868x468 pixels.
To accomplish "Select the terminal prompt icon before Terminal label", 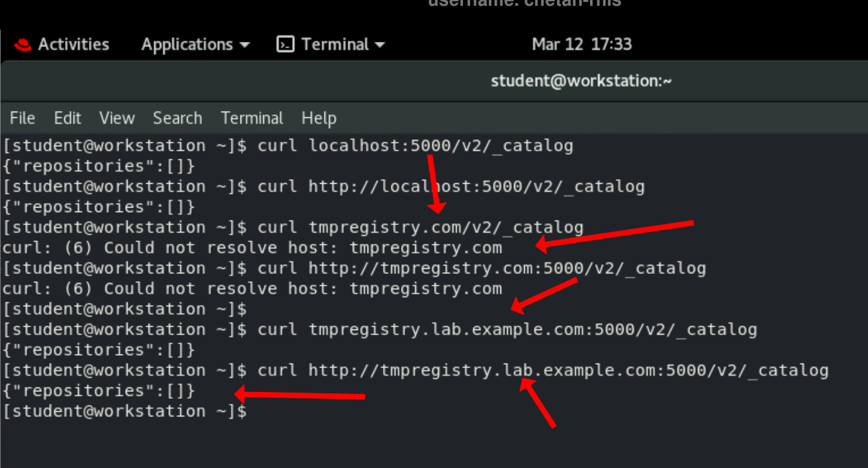I will (x=286, y=44).
